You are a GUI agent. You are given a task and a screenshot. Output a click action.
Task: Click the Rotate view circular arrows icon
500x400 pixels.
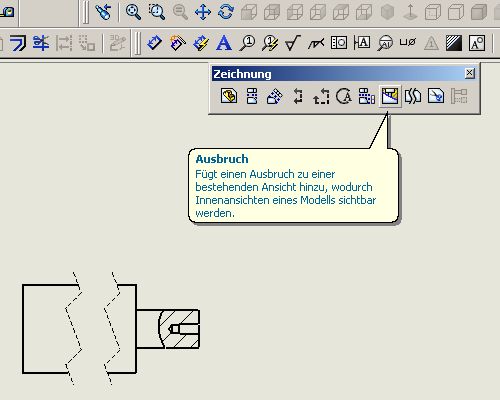[226, 12]
